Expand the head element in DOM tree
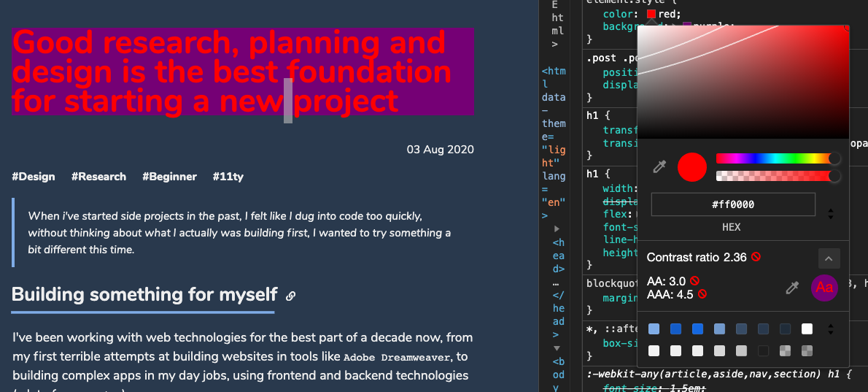The height and width of the screenshot is (392, 868). pos(557,228)
